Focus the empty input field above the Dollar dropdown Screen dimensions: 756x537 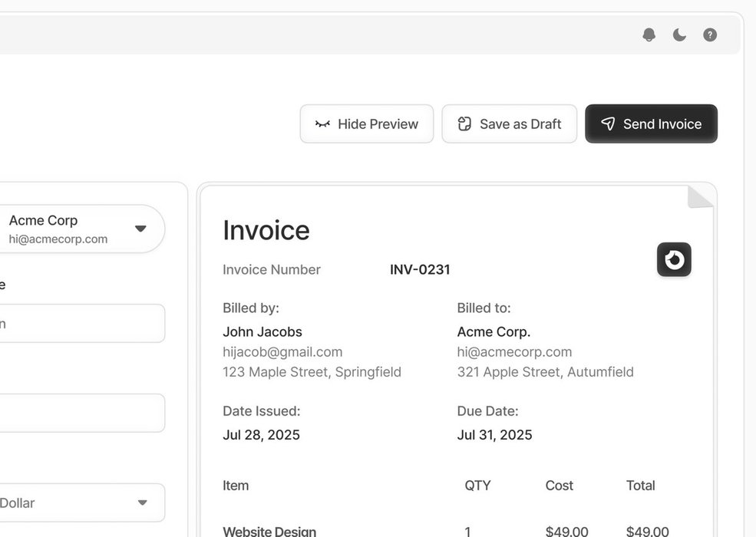click(81, 413)
